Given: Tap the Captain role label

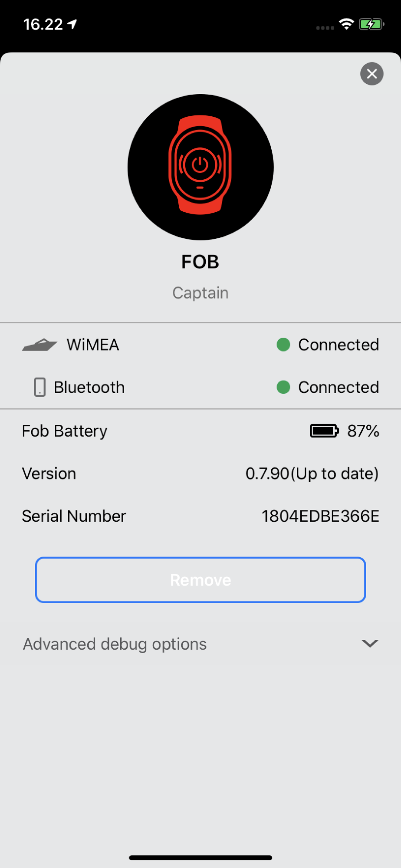Looking at the screenshot, I should (200, 293).
